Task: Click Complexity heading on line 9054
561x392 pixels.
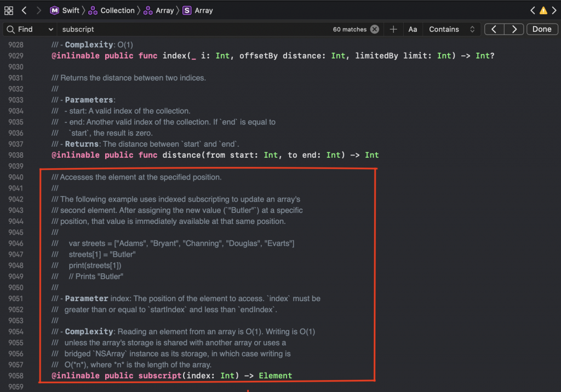Action: point(89,332)
